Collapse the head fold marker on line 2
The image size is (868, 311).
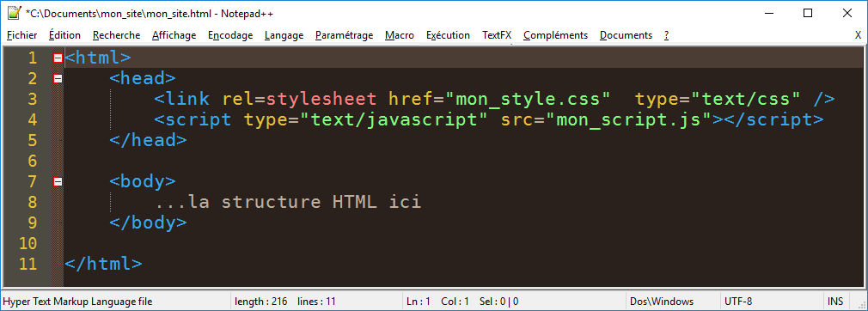(58, 78)
